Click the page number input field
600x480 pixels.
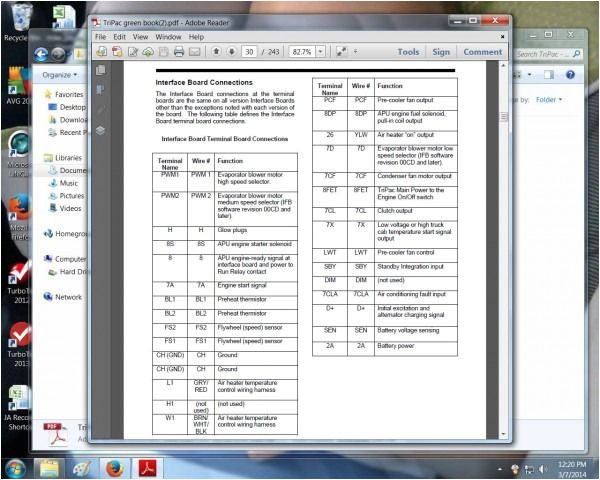tap(249, 52)
